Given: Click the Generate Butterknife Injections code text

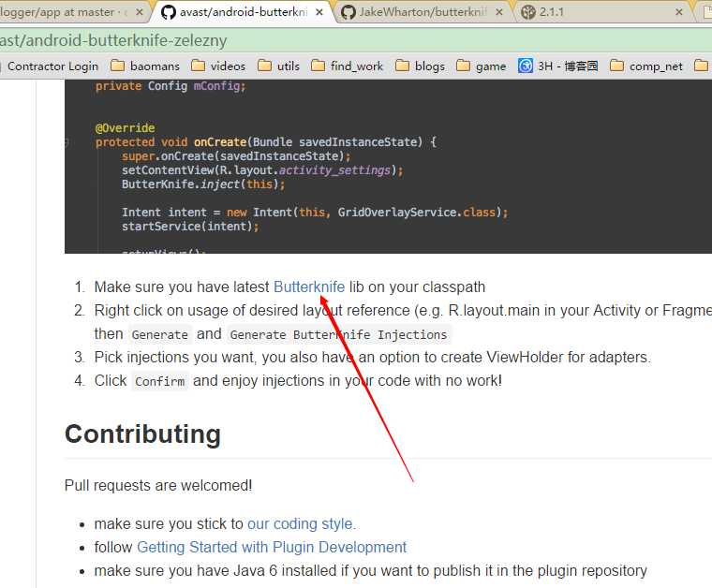Looking at the screenshot, I should [338, 335].
